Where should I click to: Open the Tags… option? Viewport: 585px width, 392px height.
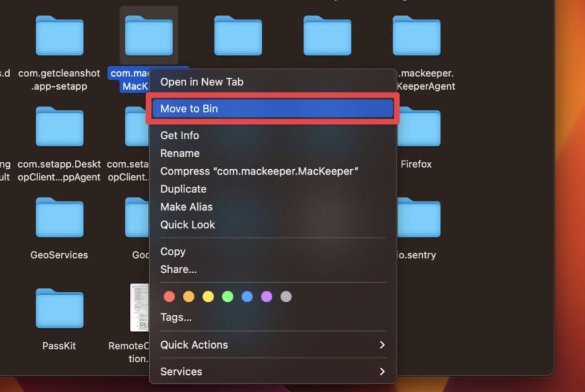pyautogui.click(x=176, y=317)
